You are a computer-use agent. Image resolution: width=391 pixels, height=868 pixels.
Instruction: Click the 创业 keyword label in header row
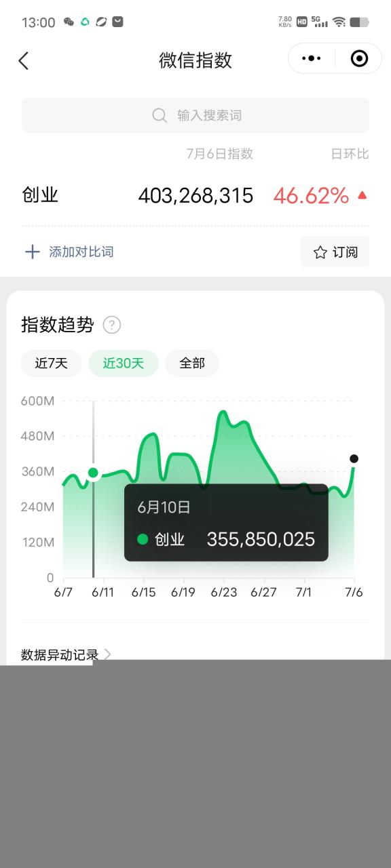coord(40,195)
